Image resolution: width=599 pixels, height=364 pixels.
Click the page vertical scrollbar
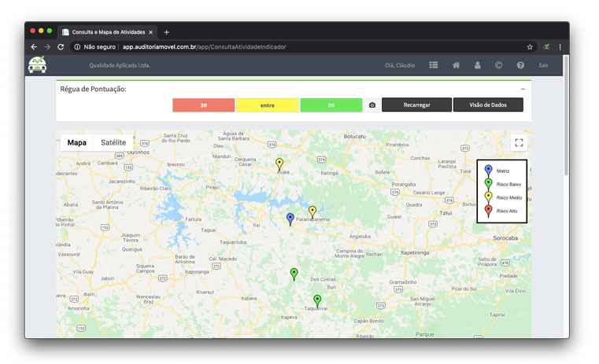(x=566, y=116)
